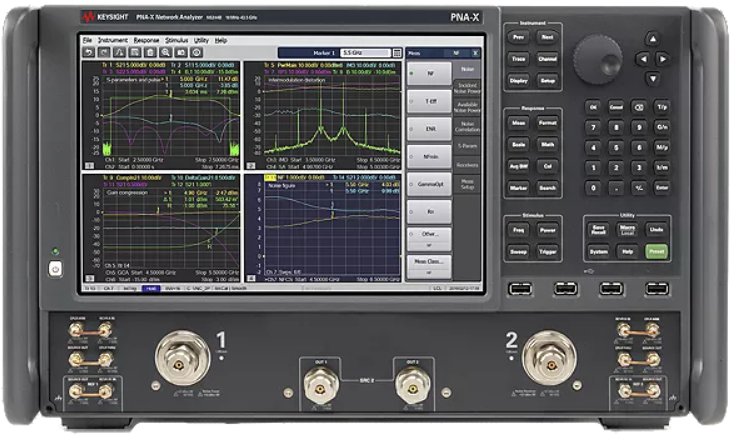Expand the Other... softkey list
This screenshot has width=732, height=440.
pos(429,239)
